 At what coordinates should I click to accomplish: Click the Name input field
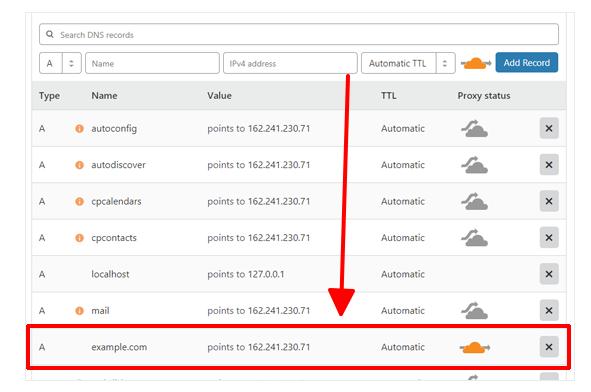[x=152, y=63]
